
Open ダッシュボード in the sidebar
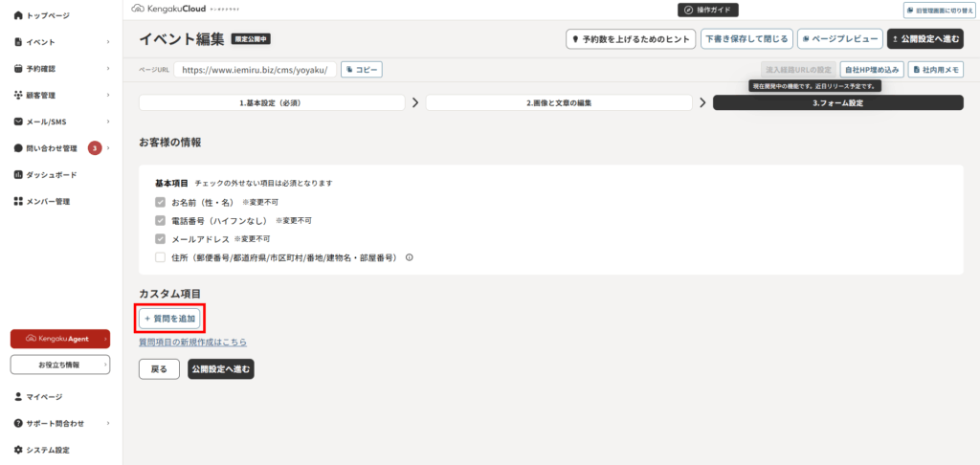52,174
